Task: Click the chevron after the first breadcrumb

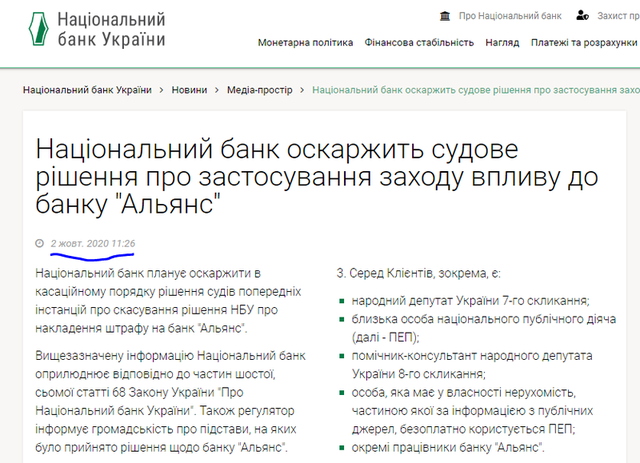Action: click(161, 90)
